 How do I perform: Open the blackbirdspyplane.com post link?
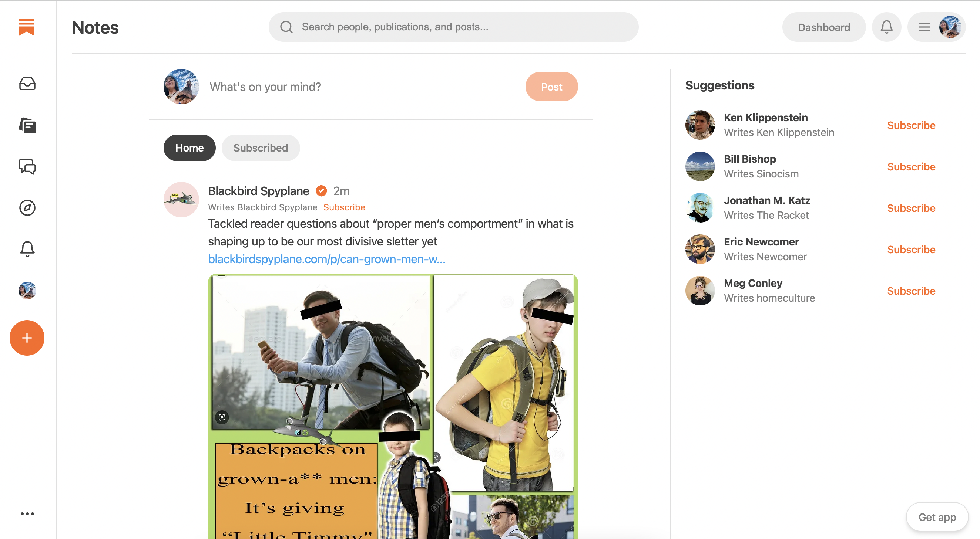pos(326,259)
